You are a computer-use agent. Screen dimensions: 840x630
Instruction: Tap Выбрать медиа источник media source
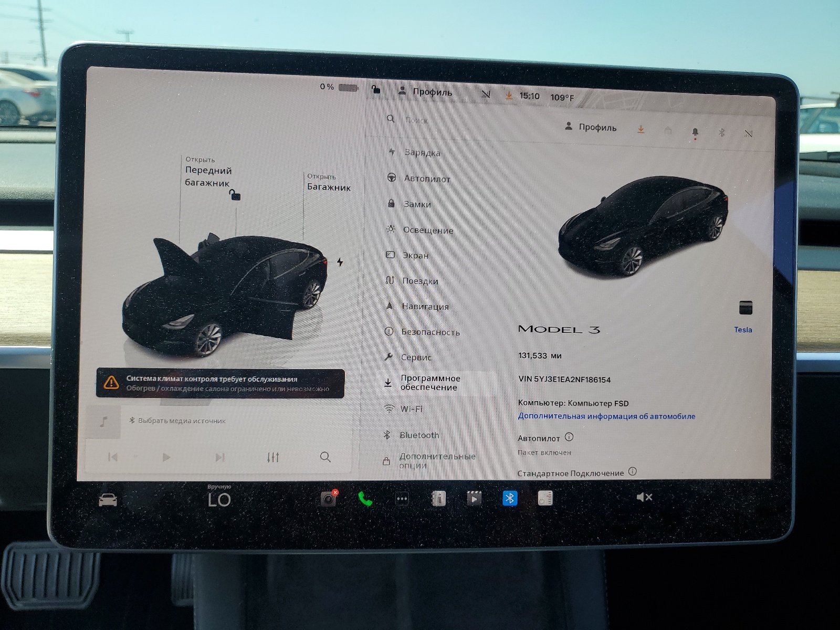[177, 421]
